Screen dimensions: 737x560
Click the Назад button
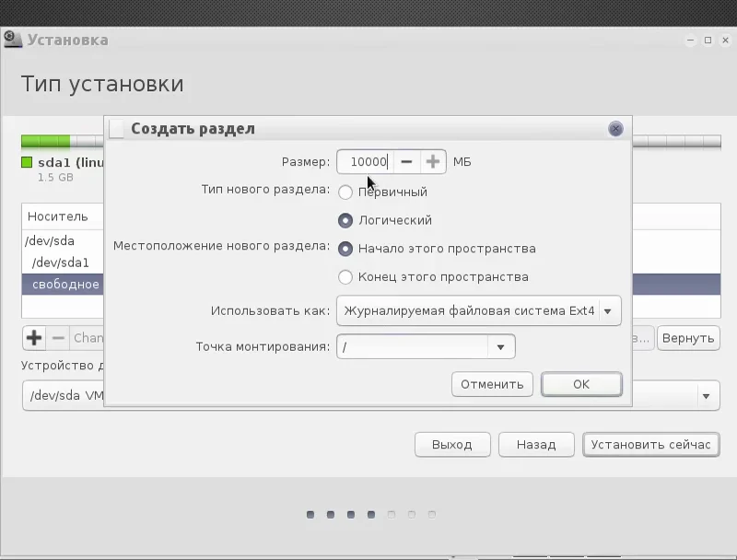point(536,445)
